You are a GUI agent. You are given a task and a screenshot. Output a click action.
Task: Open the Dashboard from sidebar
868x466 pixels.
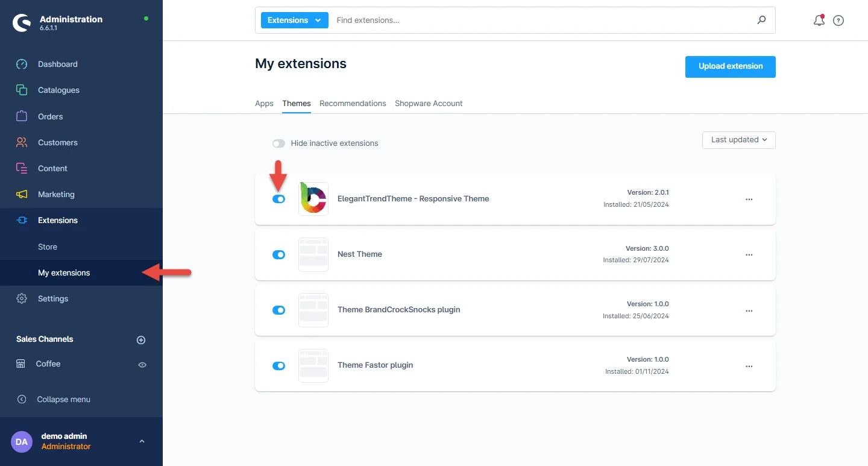pyautogui.click(x=57, y=64)
